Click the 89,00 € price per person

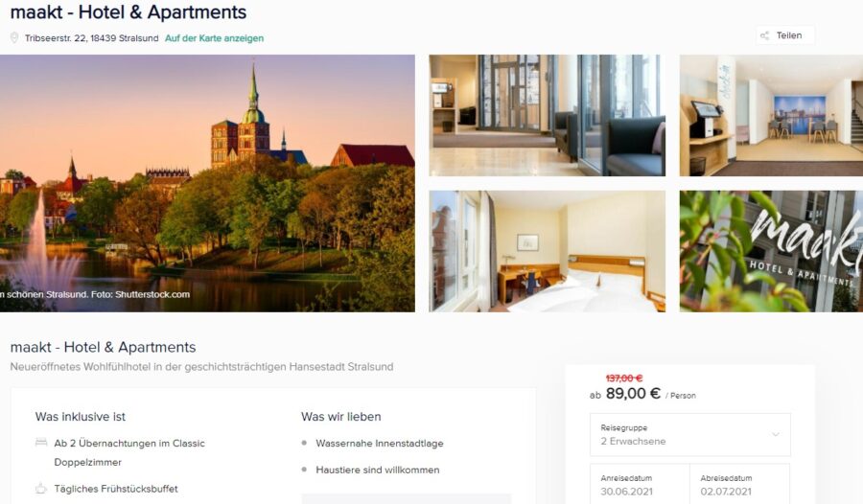click(x=633, y=394)
